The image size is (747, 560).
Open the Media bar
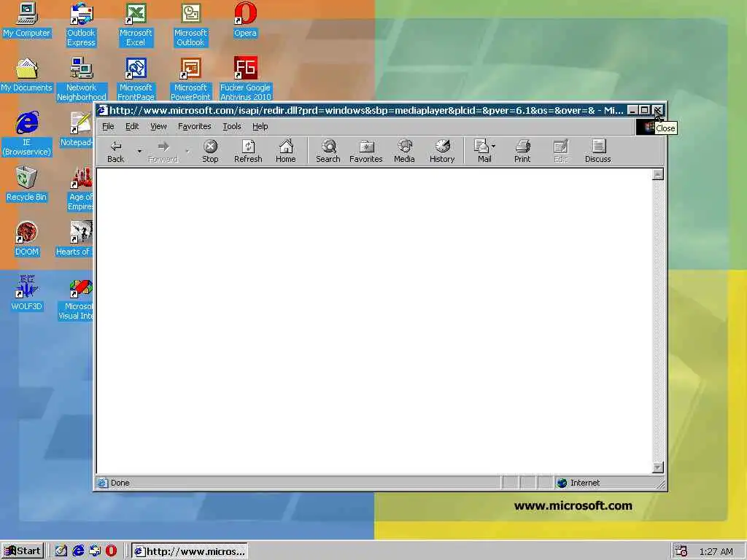click(x=404, y=152)
